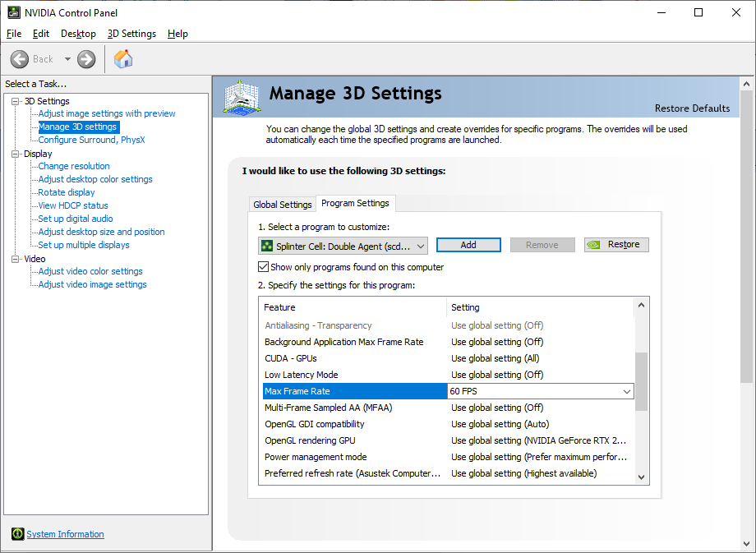Open the program selection dropdown
The image size is (756, 553).
pyautogui.click(x=421, y=246)
